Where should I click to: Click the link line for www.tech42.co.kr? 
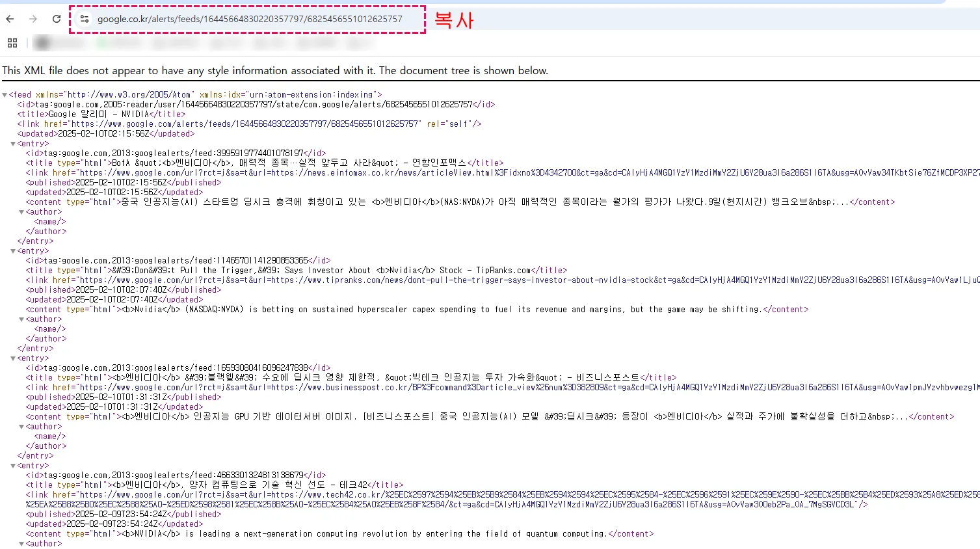[503, 500]
